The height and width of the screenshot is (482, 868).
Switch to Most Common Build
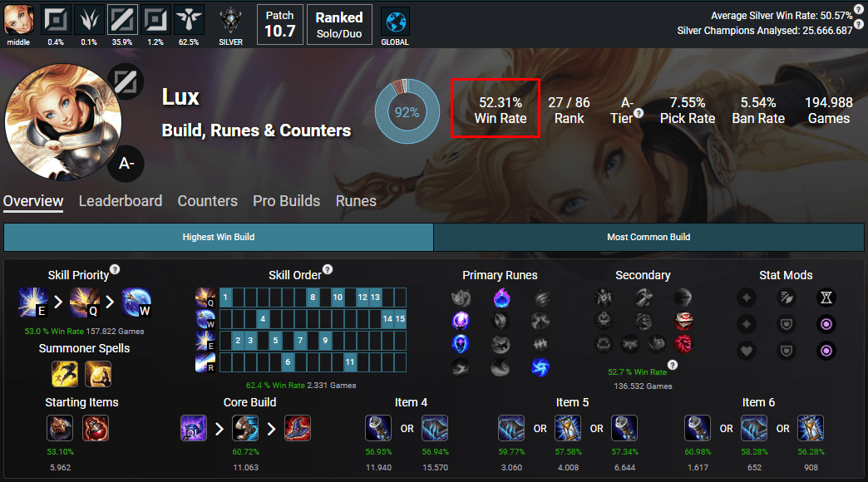click(649, 237)
